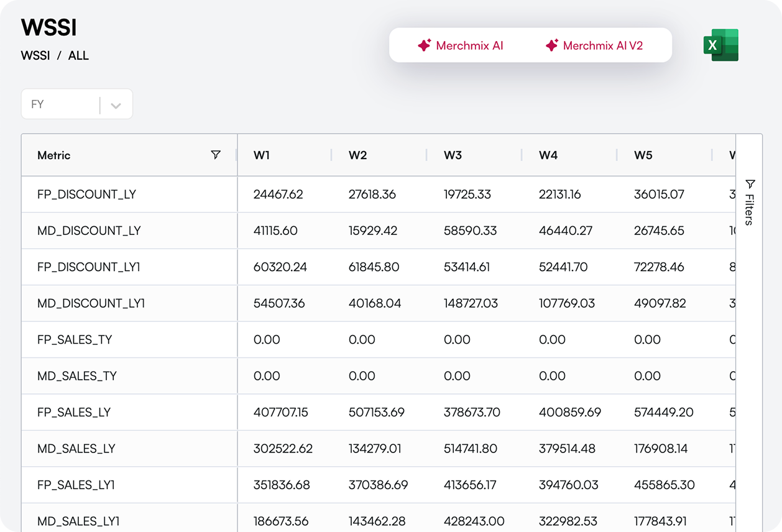Viewport: 782px width, 532px height.
Task: Click the MD_SALES_LY row label
Action: click(76, 449)
